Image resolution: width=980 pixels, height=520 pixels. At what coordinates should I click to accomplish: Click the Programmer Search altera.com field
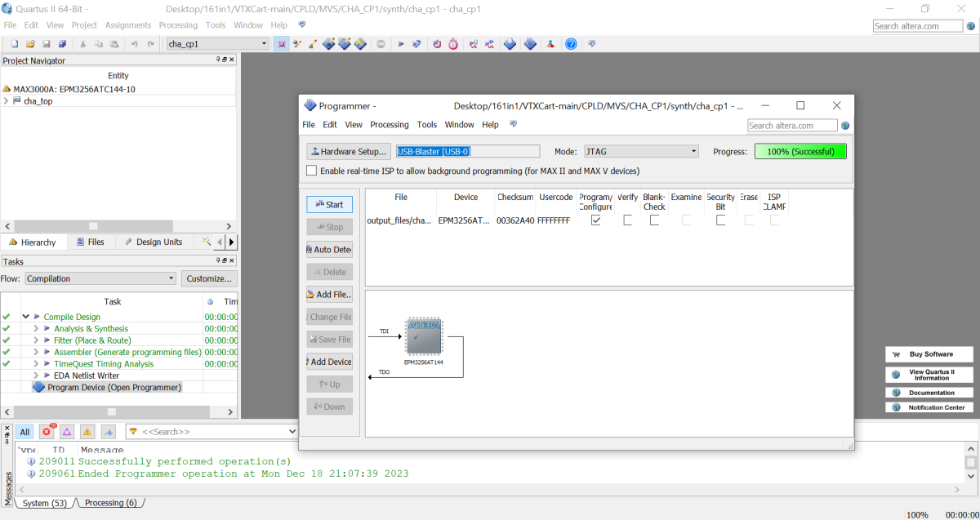click(792, 126)
